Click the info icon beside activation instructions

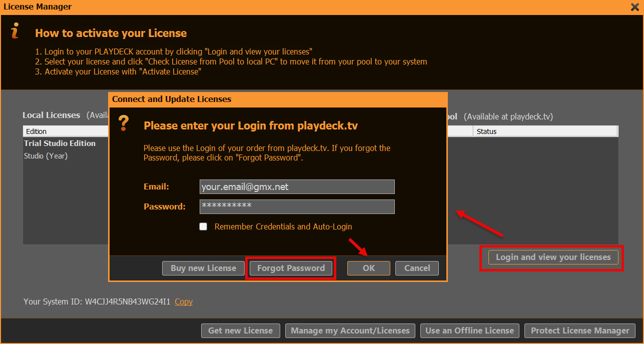point(15,31)
